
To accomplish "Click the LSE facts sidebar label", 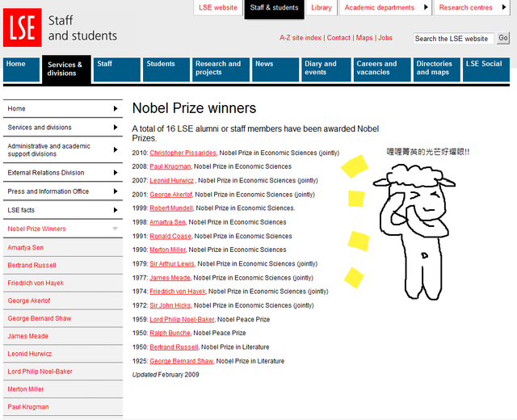I will (x=21, y=210).
